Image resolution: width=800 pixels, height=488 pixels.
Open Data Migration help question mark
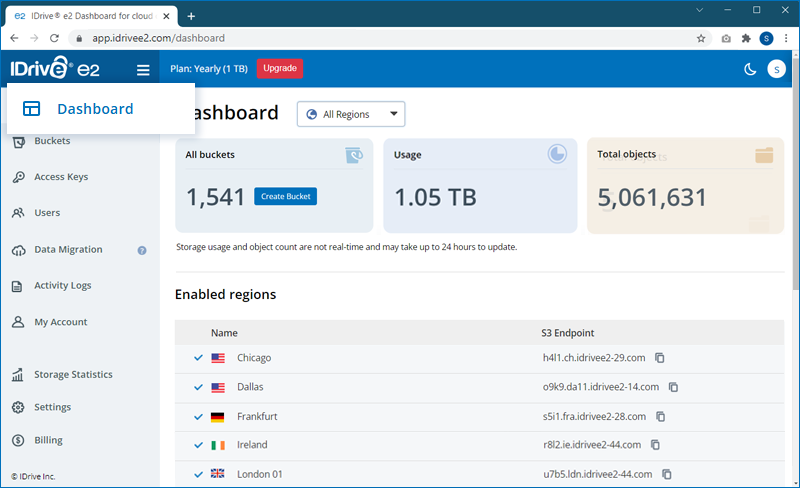pos(142,250)
